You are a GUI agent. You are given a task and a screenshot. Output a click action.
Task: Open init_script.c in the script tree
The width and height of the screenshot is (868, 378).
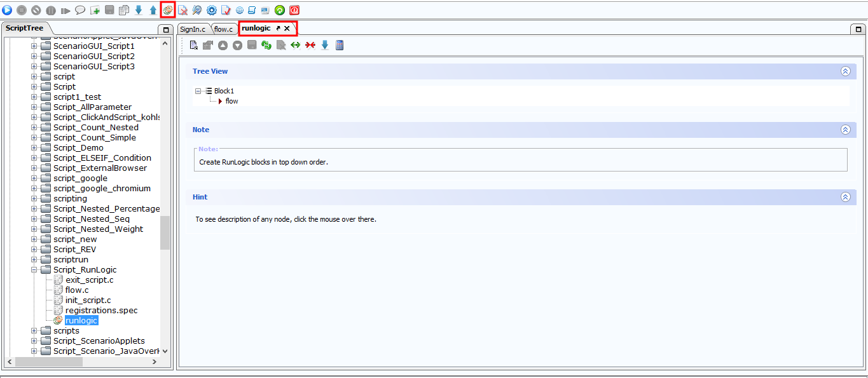pyautogui.click(x=88, y=300)
